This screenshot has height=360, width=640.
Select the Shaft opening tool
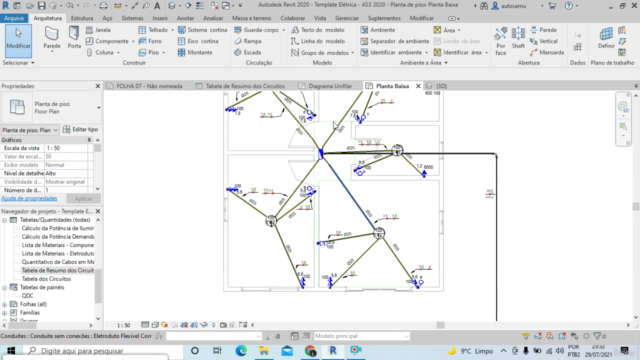tap(518, 38)
